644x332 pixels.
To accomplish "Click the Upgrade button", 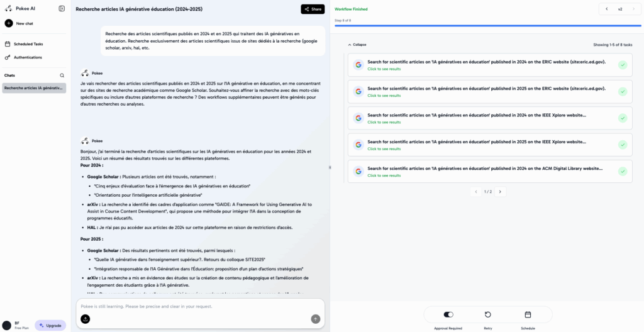I will (x=50, y=325).
